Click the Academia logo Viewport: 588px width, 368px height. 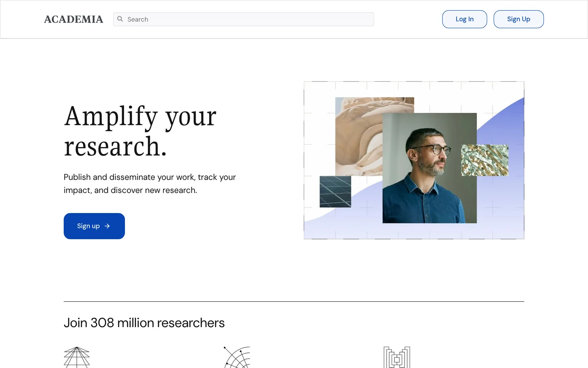[x=73, y=19]
